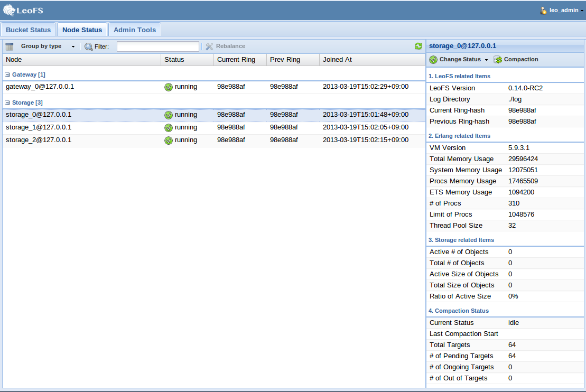The width and height of the screenshot is (586, 392).
Task: Click the LeoFS lion logo
Action: coord(10,10)
